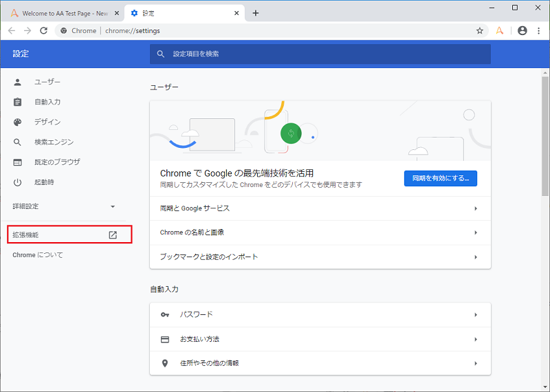Select 起動時 in the sidebar
550x392 pixels.
pos(44,182)
